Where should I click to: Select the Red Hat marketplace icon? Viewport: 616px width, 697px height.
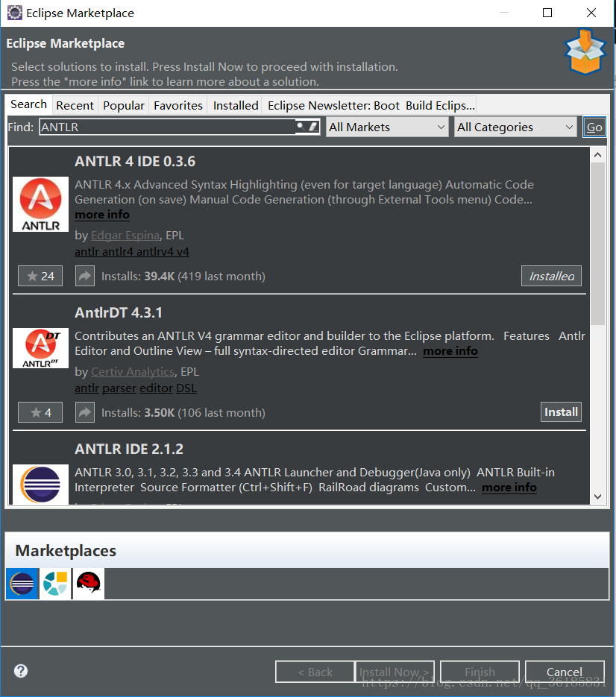click(x=88, y=584)
